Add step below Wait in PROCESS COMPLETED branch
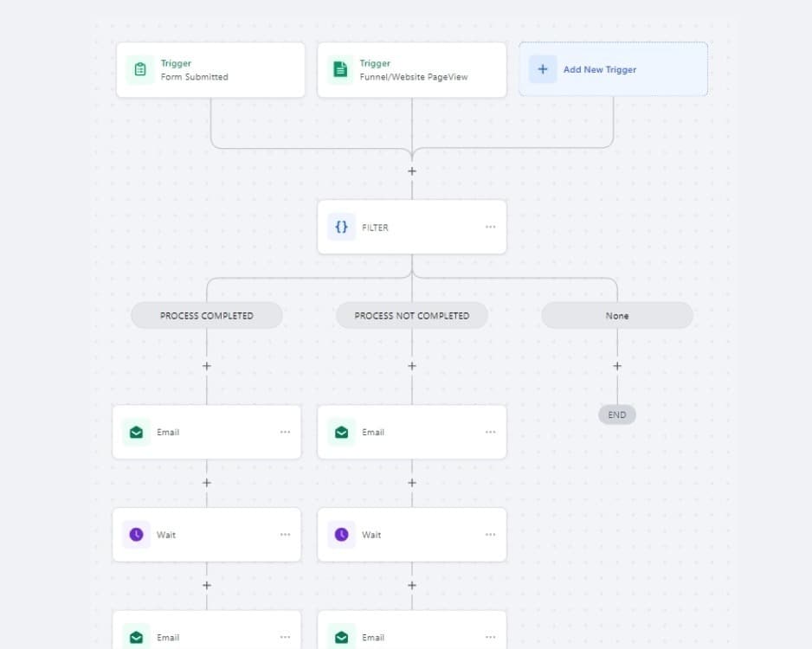Screen dimensions: 812x649 207,585
